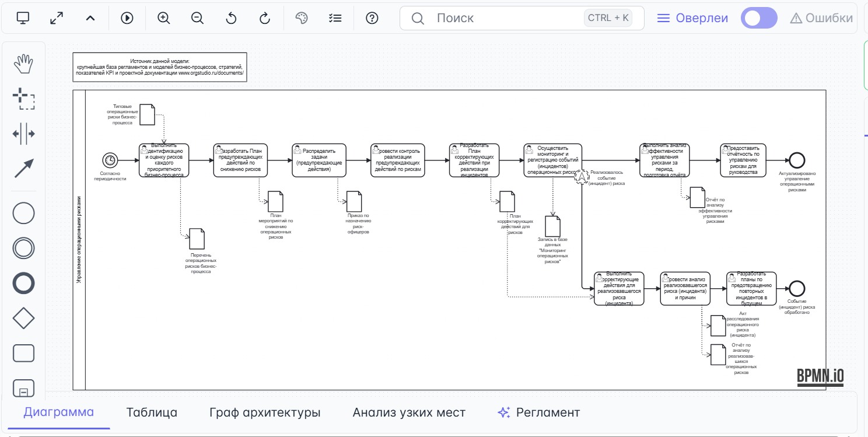Create a Start event element

23,213
